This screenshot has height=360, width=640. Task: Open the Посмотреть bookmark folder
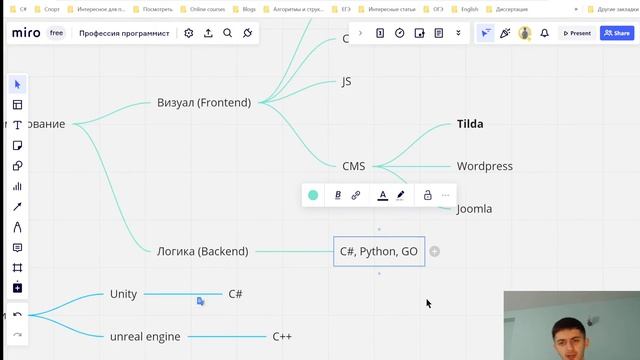[153, 9]
